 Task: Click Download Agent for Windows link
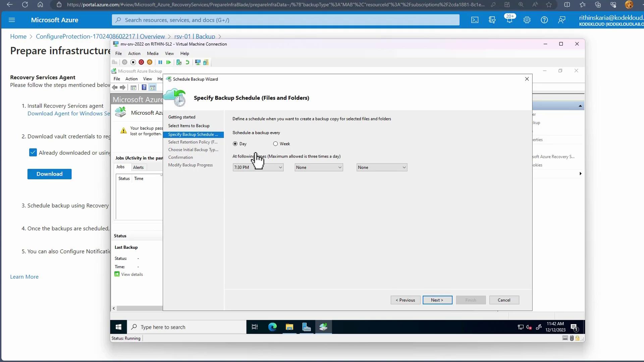[69, 114]
